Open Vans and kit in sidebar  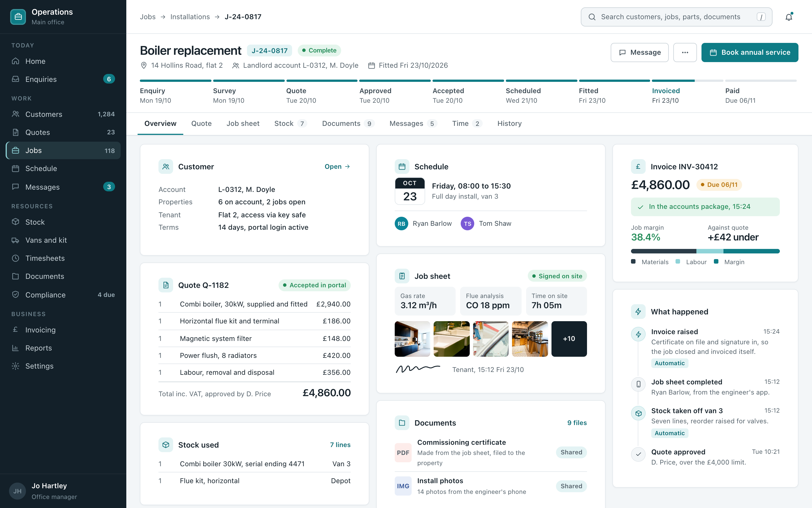[63, 240]
